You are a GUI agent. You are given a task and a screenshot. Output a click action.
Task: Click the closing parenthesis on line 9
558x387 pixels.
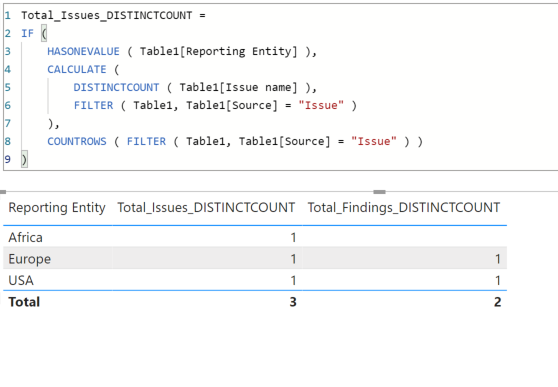click(x=24, y=159)
